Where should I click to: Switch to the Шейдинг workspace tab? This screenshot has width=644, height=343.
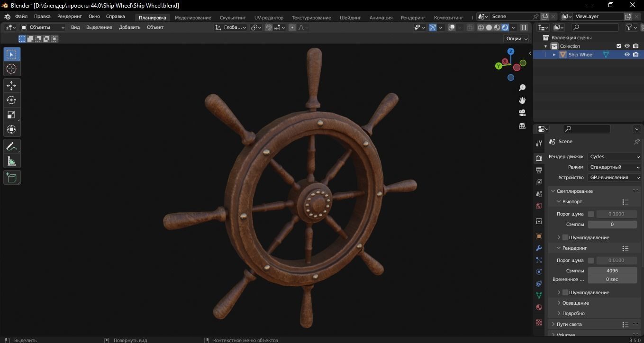pyautogui.click(x=350, y=18)
